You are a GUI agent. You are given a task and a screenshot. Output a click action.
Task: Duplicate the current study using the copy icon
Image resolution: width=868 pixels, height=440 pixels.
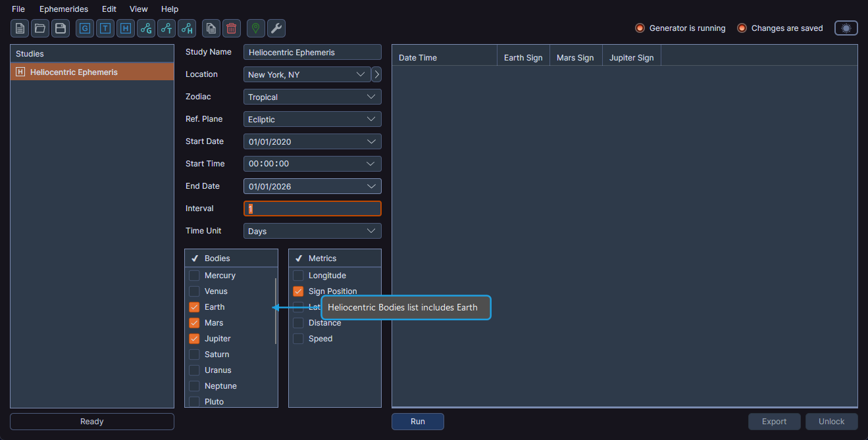(x=211, y=28)
